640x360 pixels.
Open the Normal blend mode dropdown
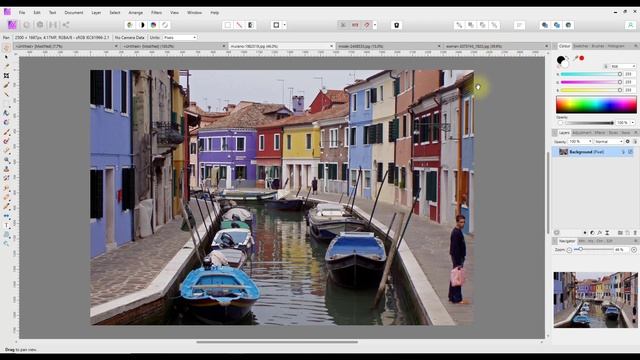pos(608,141)
